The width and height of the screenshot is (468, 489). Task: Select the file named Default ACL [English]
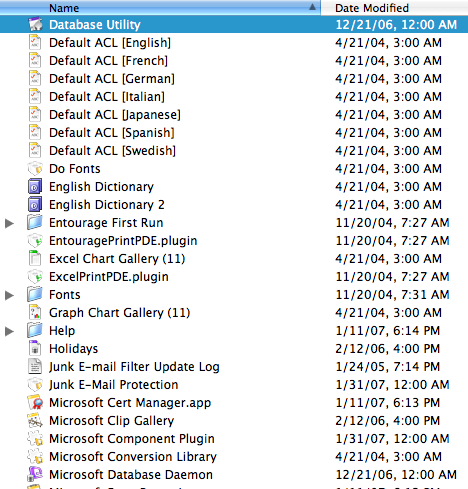click(110, 43)
